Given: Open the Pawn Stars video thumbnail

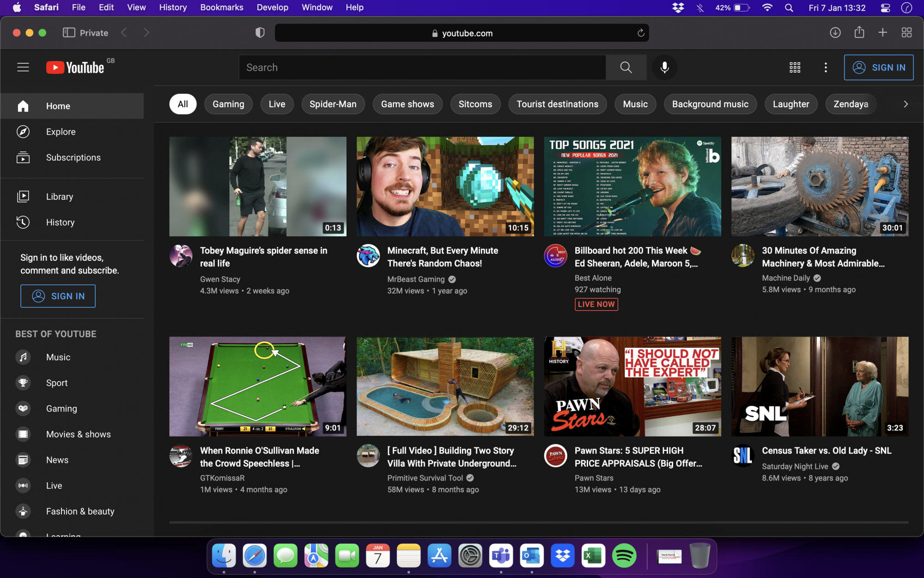Looking at the screenshot, I should (632, 387).
